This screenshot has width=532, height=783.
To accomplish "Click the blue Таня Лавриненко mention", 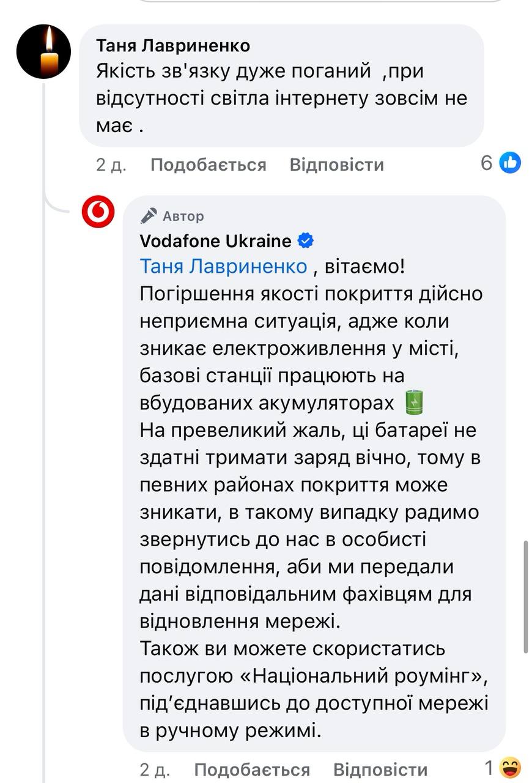I will point(223,267).
